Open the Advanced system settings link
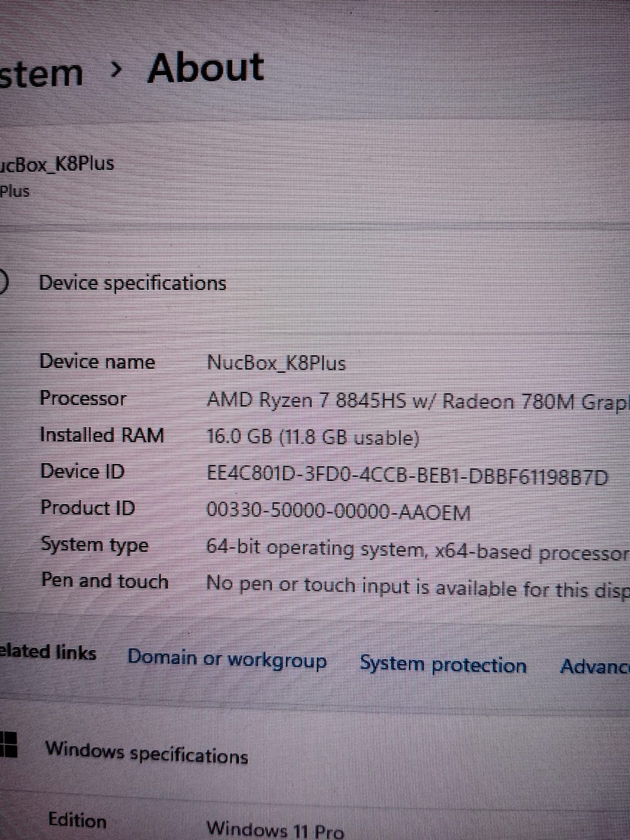The image size is (630, 840). (x=595, y=666)
